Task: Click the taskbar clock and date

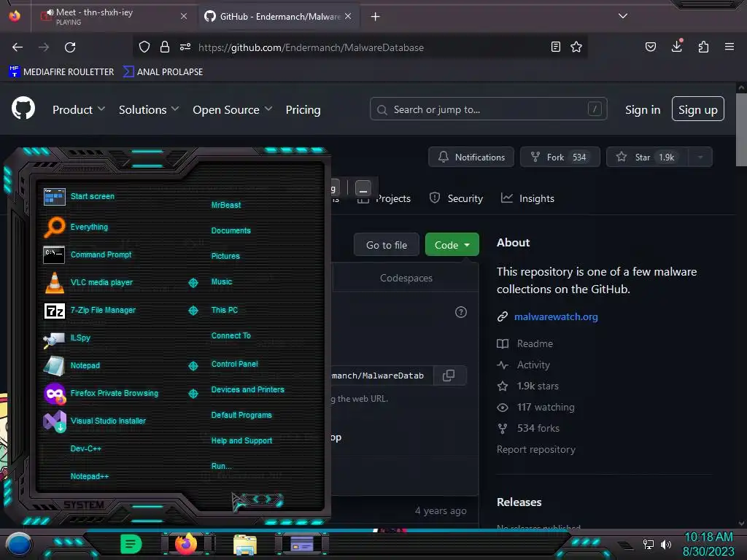Action: coord(708,544)
